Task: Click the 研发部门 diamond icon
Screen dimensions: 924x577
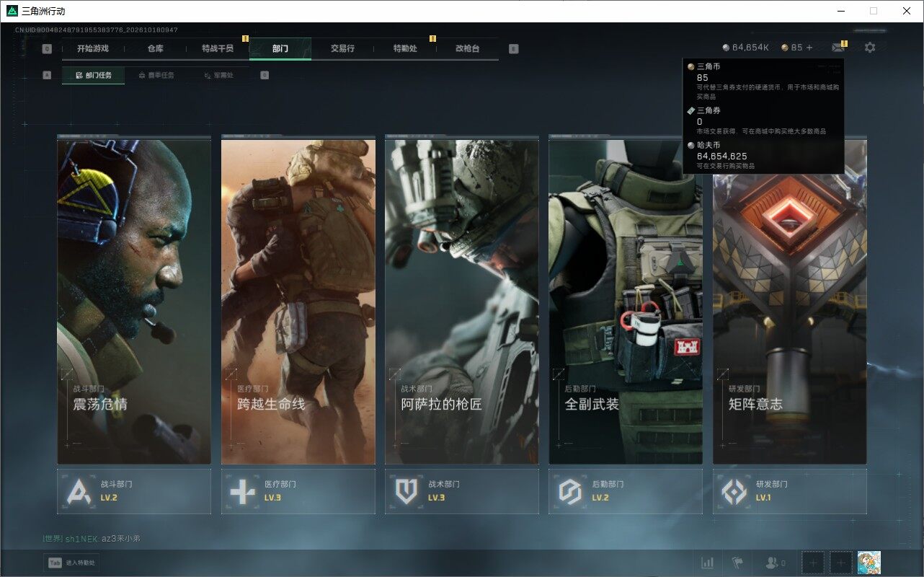Action: [x=734, y=491]
